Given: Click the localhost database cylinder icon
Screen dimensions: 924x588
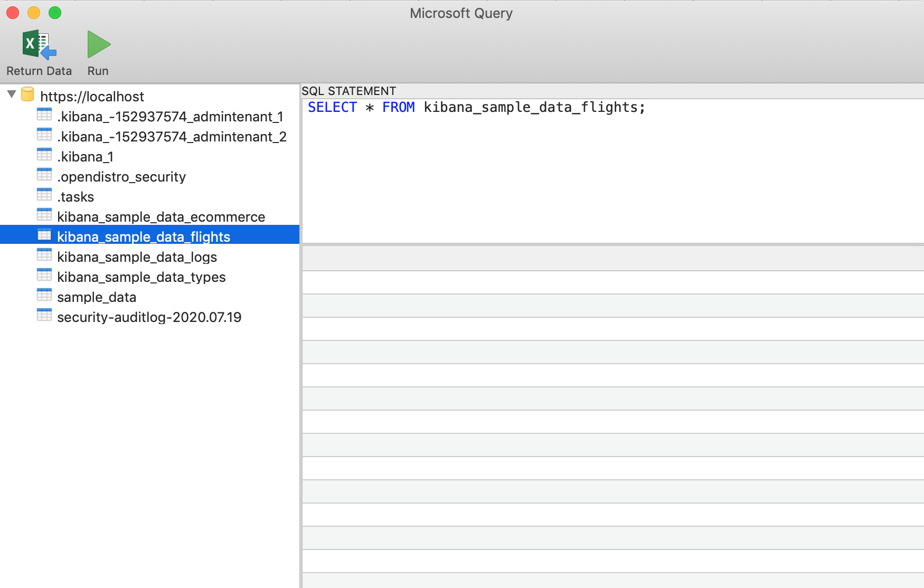Looking at the screenshot, I should tap(27, 94).
